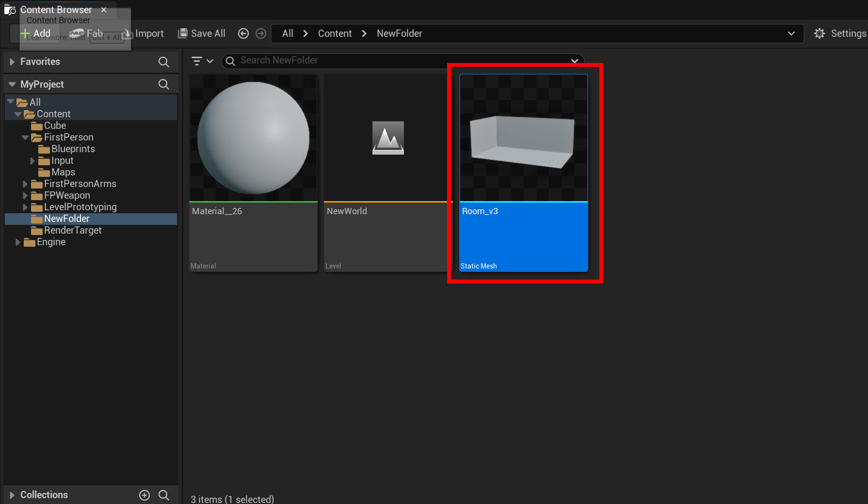The width and height of the screenshot is (868, 504).
Task: Expand the Engine folder arrow
Action: coord(18,242)
